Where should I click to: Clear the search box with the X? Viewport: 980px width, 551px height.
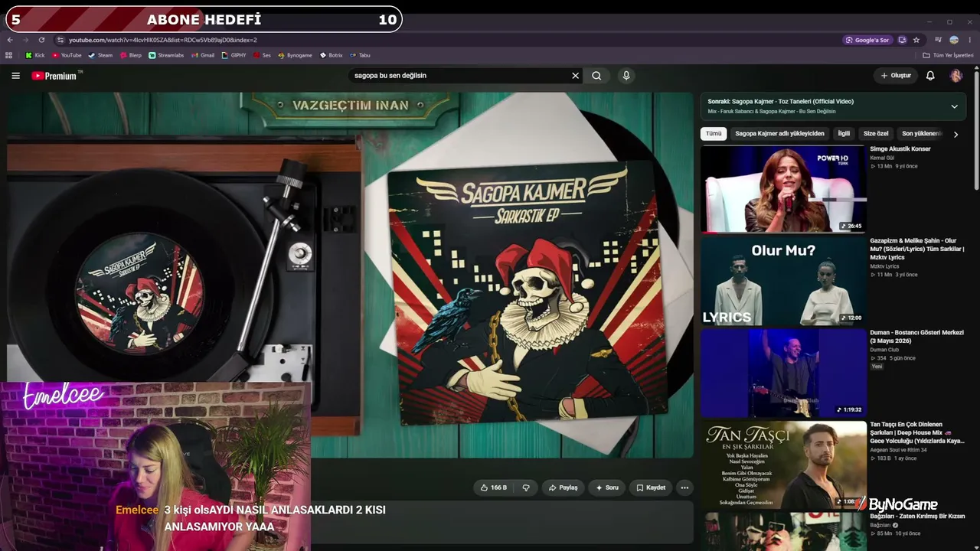[576, 76]
